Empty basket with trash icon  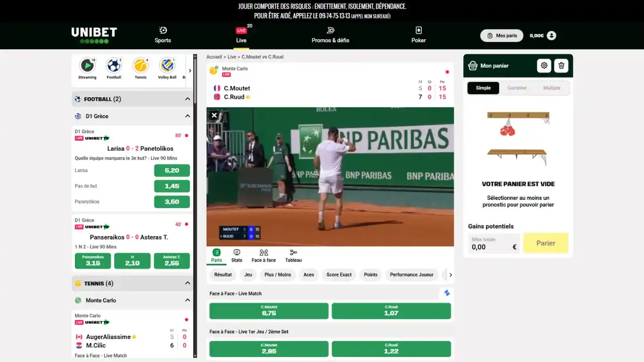(561, 65)
